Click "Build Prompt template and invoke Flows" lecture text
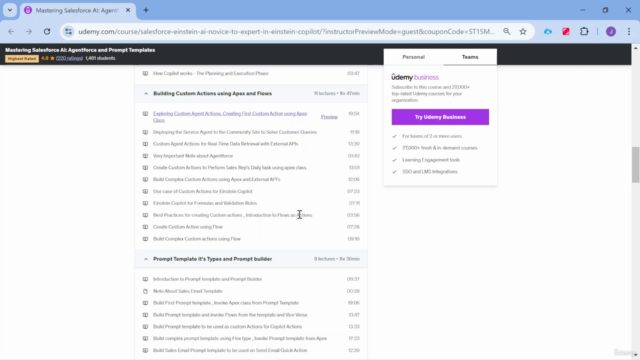Image resolution: width=640 pixels, height=360 pixels. [230, 315]
